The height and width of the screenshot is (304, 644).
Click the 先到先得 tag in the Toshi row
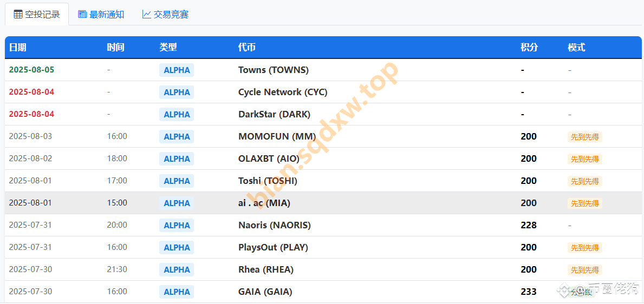[585, 181]
